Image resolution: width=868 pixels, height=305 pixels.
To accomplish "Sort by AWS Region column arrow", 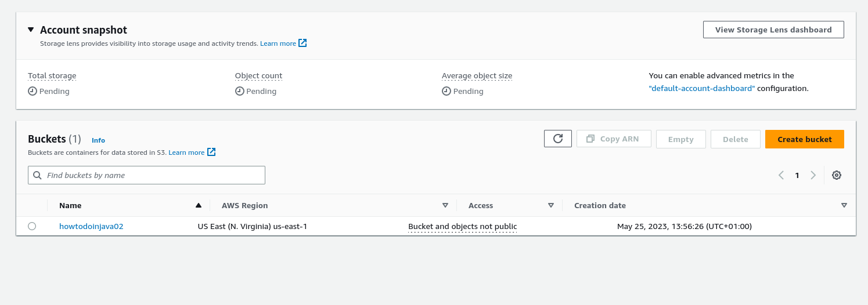I will pos(445,205).
